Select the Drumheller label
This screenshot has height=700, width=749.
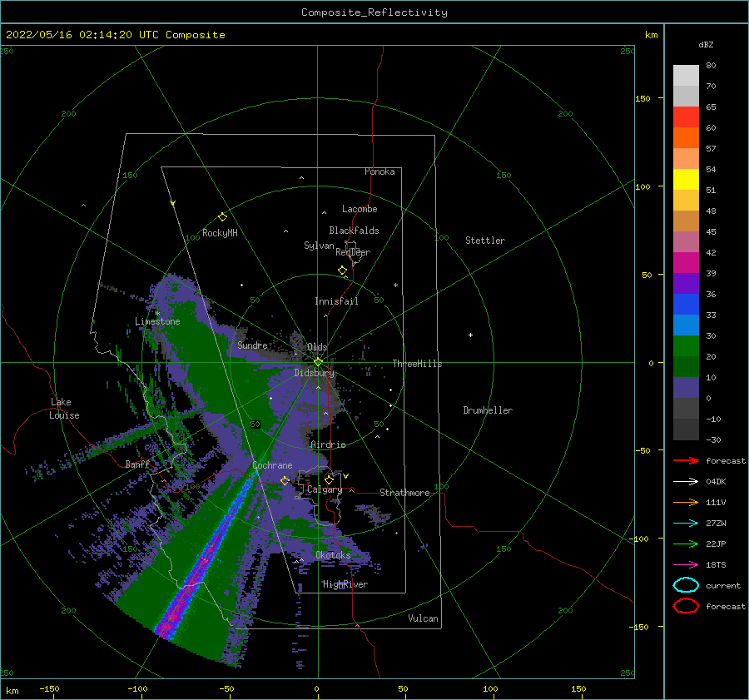coord(488,410)
